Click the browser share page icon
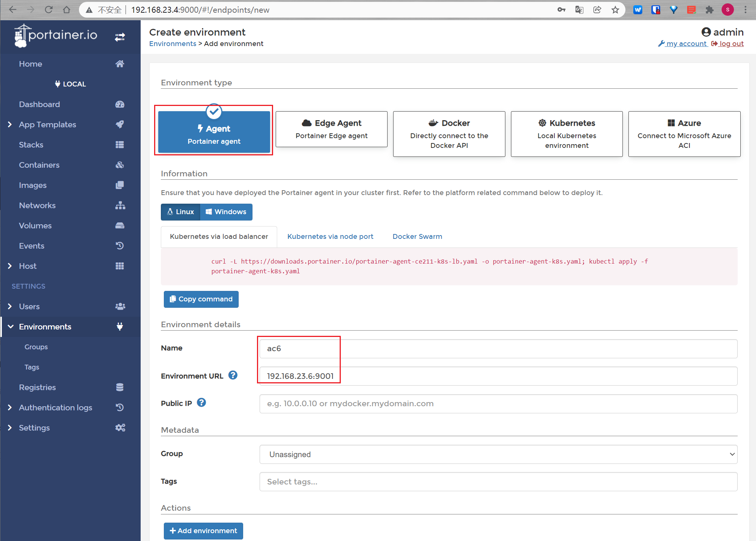 point(597,10)
